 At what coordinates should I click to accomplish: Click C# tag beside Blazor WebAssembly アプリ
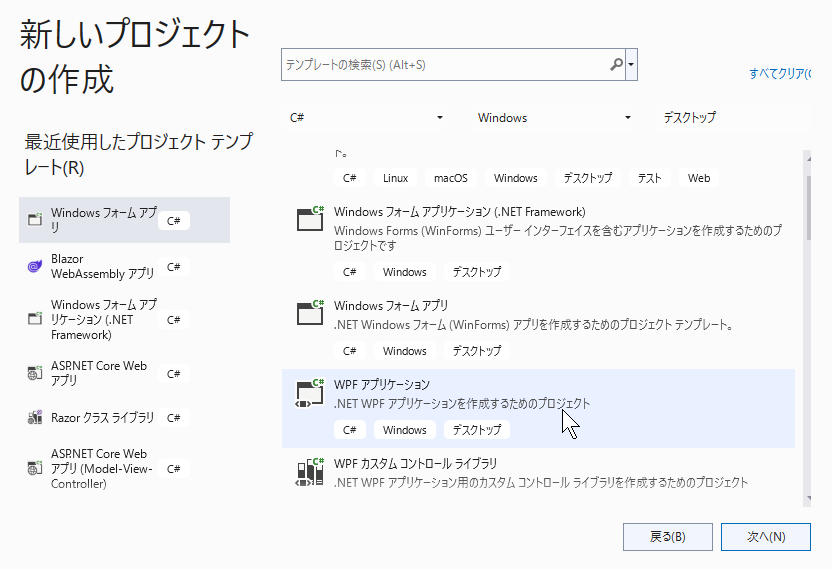174,267
